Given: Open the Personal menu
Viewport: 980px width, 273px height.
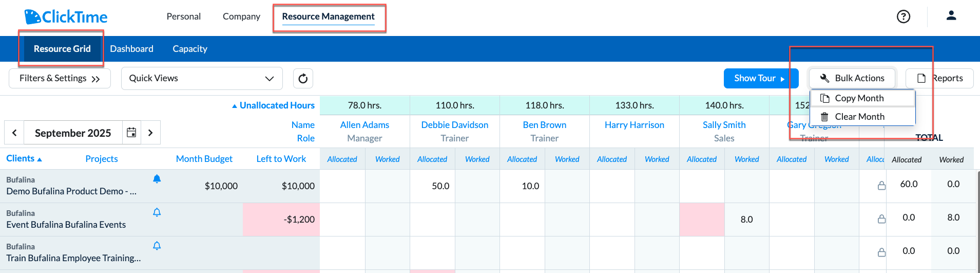Looking at the screenshot, I should coord(184,16).
